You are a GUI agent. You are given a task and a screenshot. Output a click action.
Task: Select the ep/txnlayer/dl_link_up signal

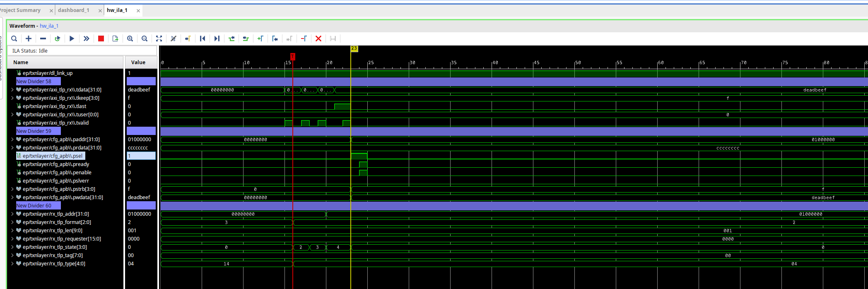48,73
